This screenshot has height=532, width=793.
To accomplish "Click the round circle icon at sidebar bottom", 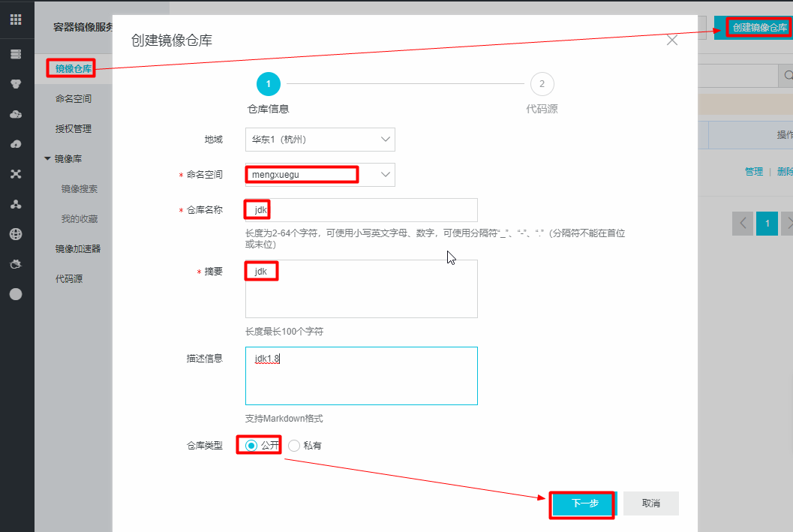I will pos(16,294).
